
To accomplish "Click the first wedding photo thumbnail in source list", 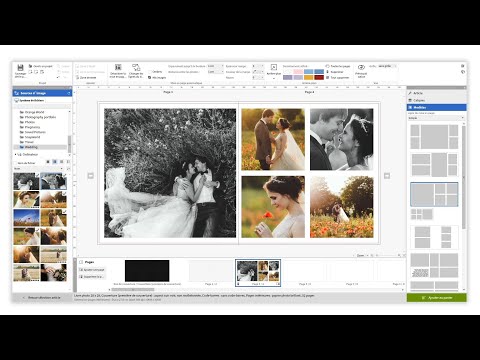I will click(26, 181).
